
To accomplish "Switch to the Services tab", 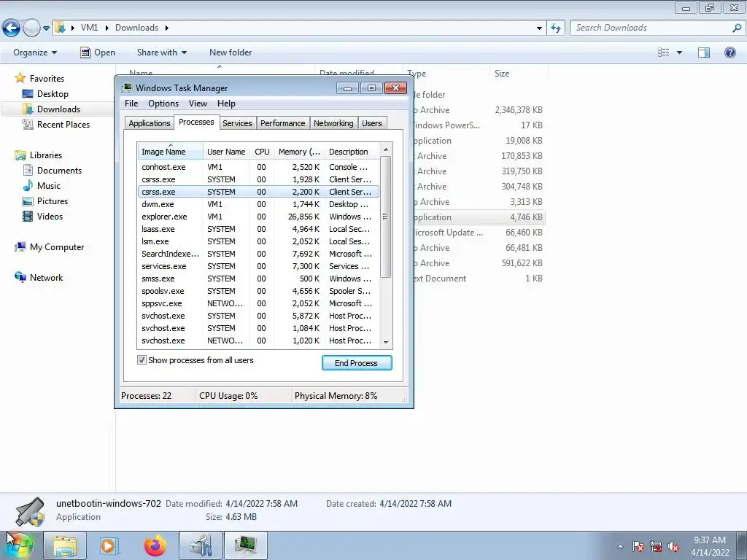I will [237, 122].
